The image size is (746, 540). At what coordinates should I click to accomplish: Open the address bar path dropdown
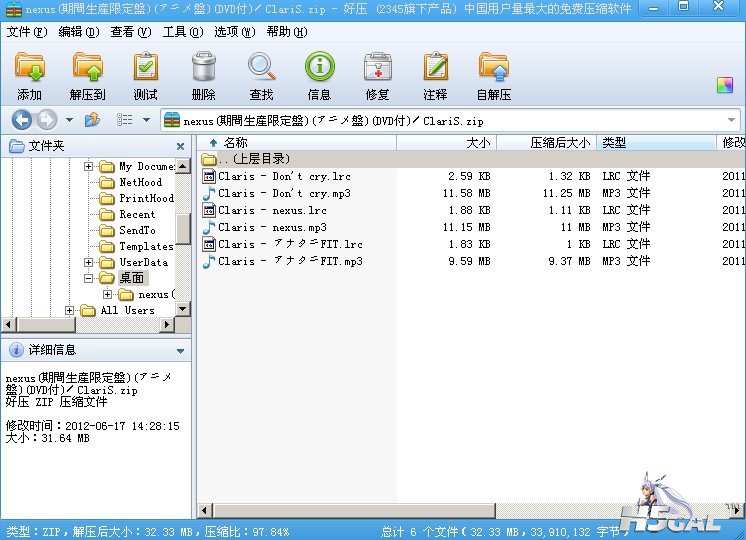tap(731, 120)
